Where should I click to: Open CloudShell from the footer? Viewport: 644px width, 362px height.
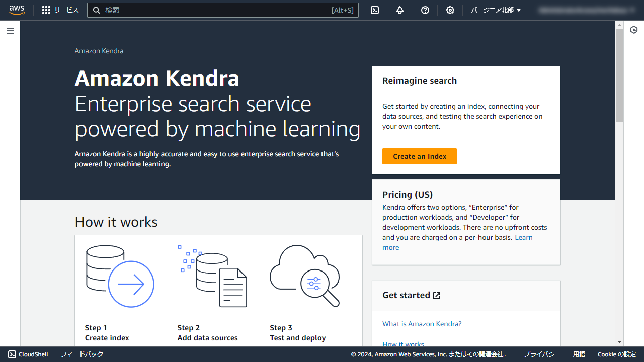click(28, 354)
